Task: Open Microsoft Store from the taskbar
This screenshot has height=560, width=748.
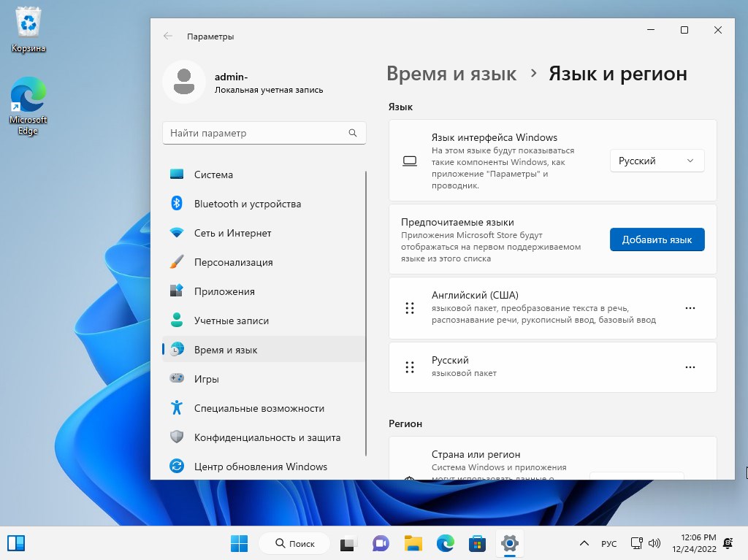Action: (x=477, y=543)
